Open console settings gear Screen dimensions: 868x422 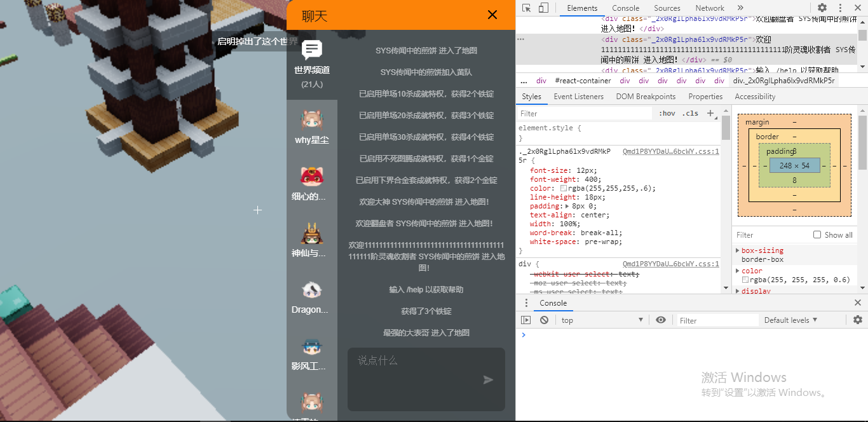tap(857, 320)
